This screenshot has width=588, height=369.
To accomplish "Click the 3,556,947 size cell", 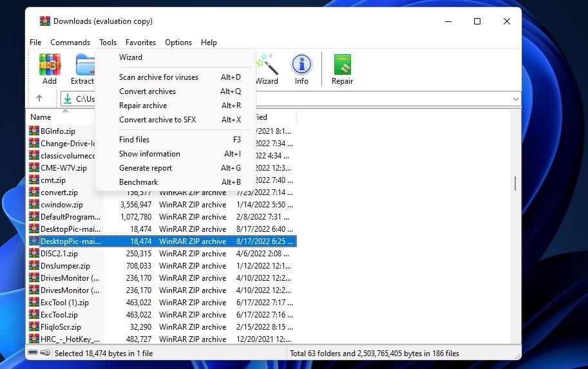I will point(136,205).
